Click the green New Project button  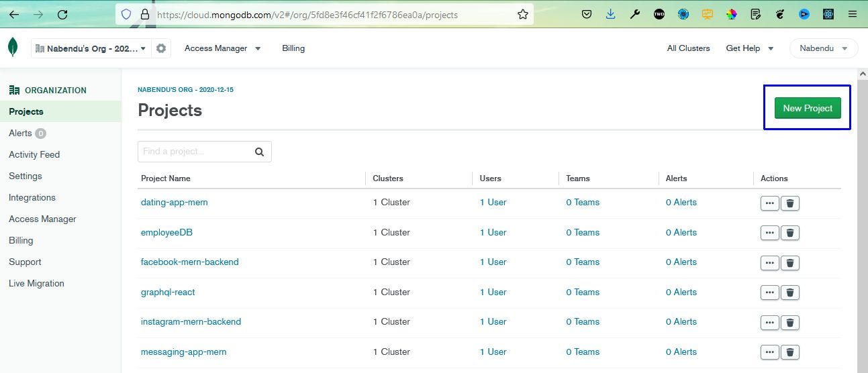click(x=808, y=108)
